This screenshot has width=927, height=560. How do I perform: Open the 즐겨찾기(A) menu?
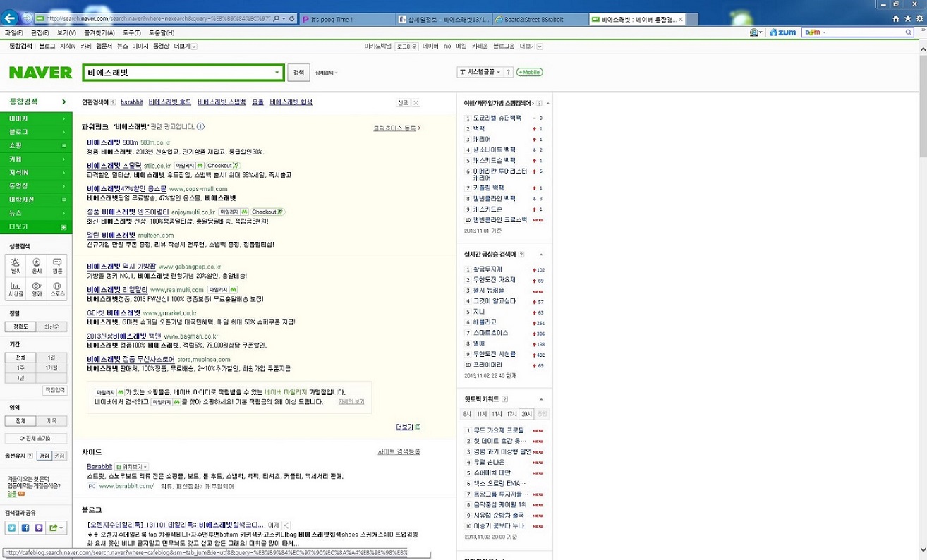point(99,33)
